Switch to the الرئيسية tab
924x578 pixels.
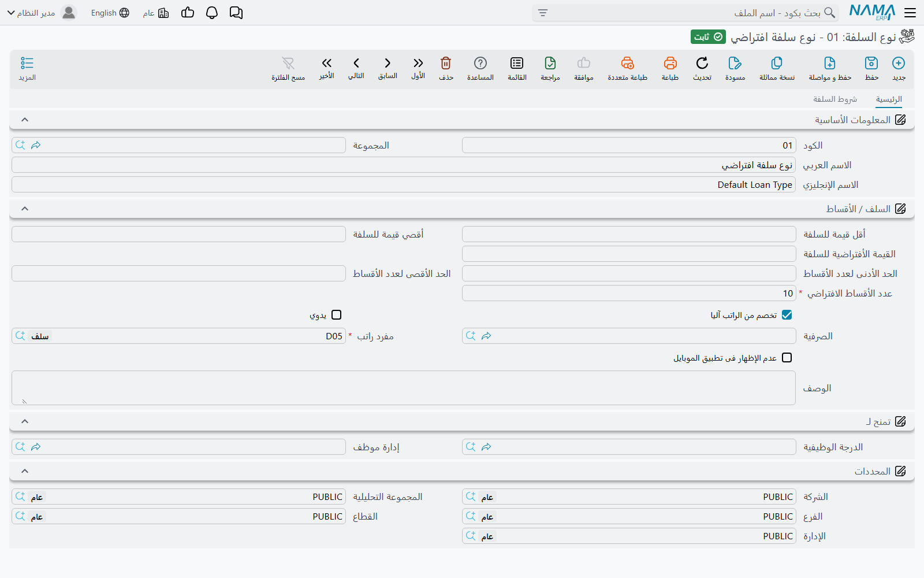coord(889,99)
